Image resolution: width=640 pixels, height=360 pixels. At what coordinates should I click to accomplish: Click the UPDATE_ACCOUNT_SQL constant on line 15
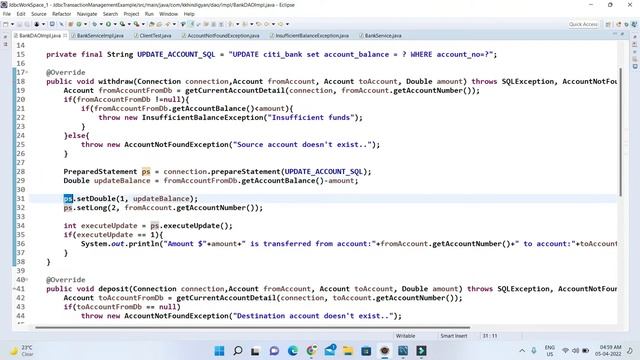point(176,54)
